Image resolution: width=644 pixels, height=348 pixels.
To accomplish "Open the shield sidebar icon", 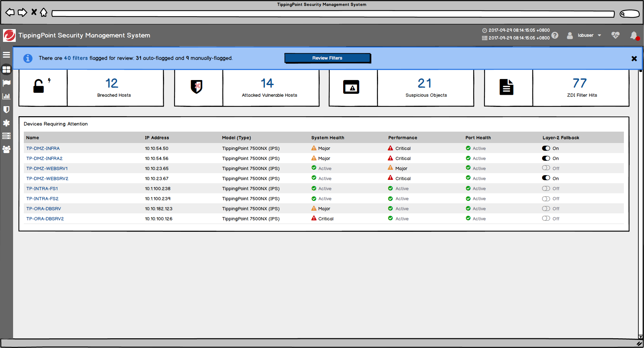I will [x=6, y=110].
